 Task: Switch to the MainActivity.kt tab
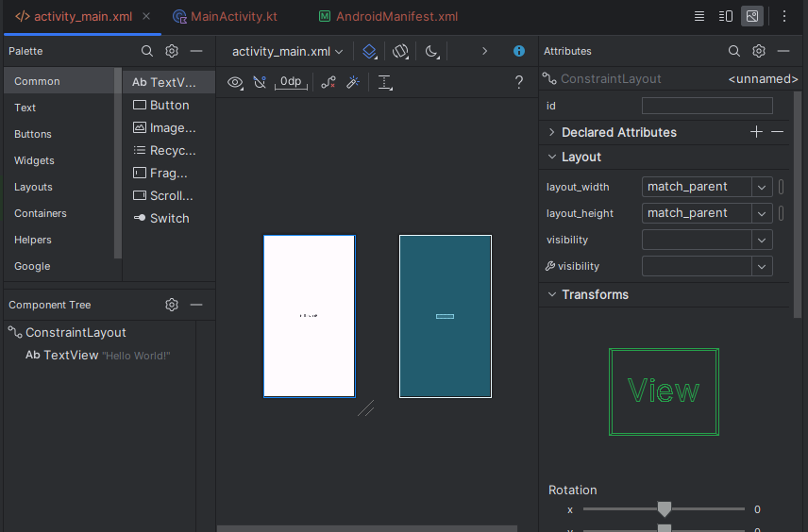(225, 16)
